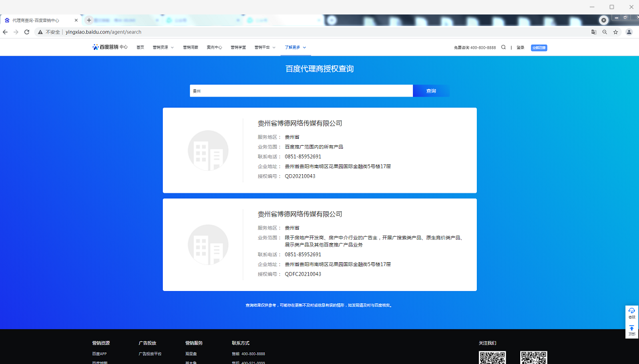
Task: Click the back-to-top arrow icon
Action: point(631,329)
